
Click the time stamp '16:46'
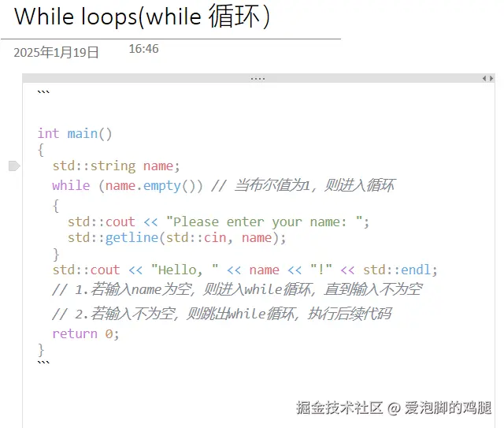[143, 49]
